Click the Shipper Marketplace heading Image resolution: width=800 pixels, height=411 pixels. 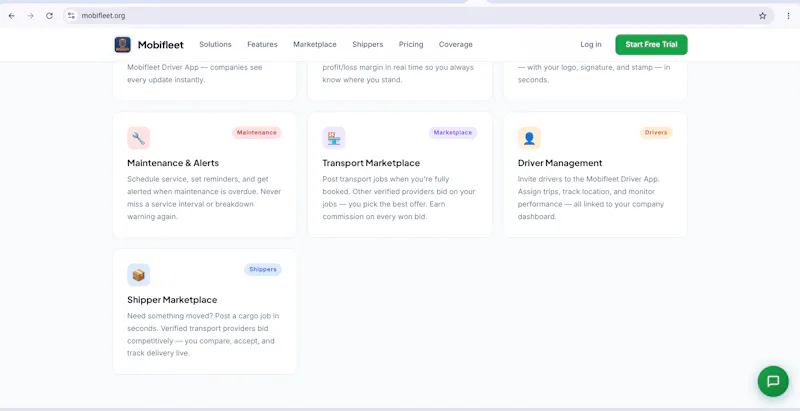click(172, 300)
